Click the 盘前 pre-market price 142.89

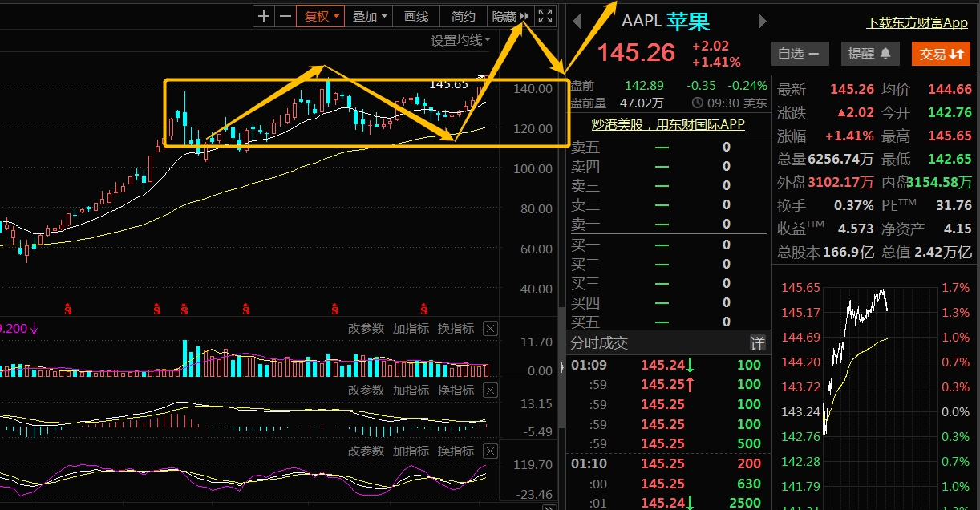645,86
